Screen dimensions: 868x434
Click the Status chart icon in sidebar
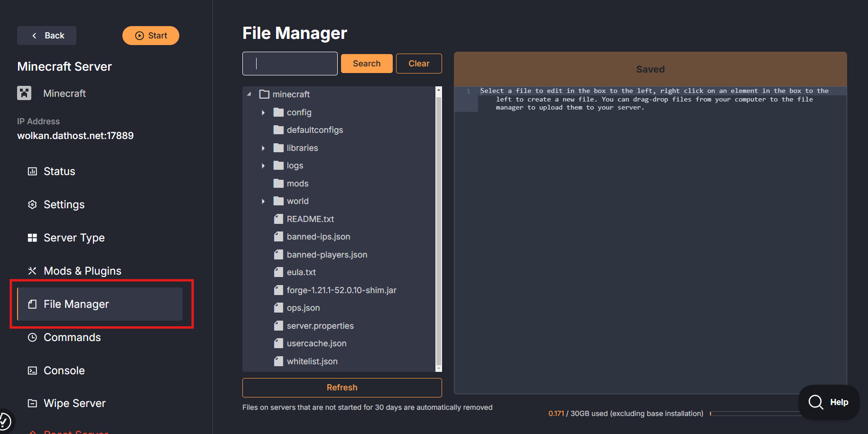[32, 171]
